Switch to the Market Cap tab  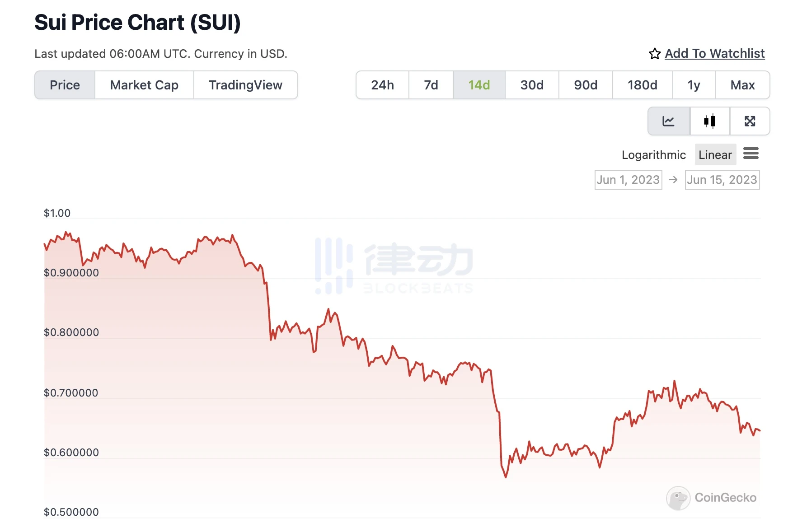[144, 85]
